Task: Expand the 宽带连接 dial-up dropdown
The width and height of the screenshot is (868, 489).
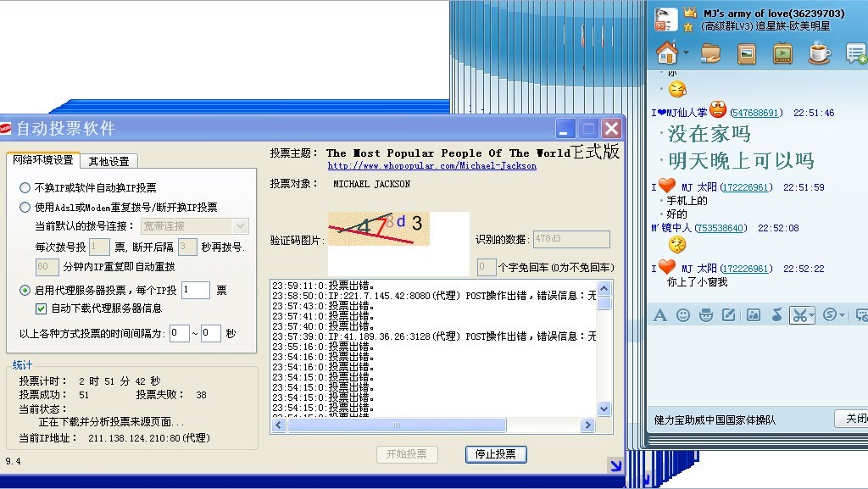Action: click(240, 226)
